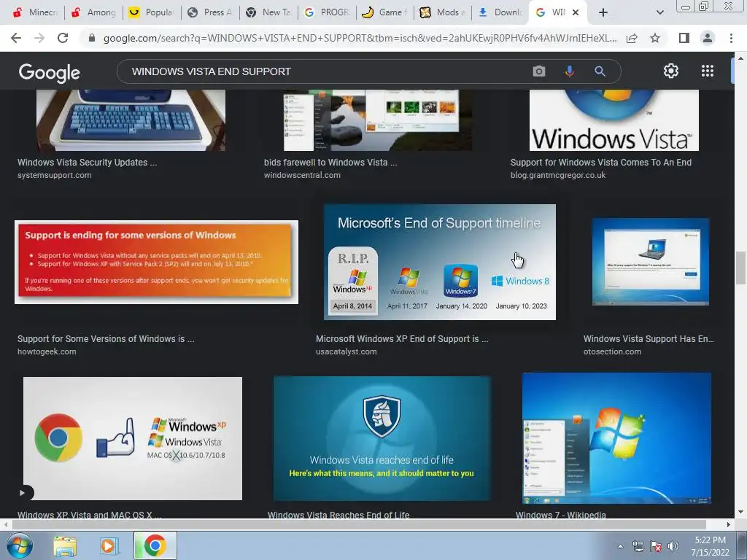Open 'Support for Windows Vista Comes To An End'
747x560 pixels.
point(601,163)
